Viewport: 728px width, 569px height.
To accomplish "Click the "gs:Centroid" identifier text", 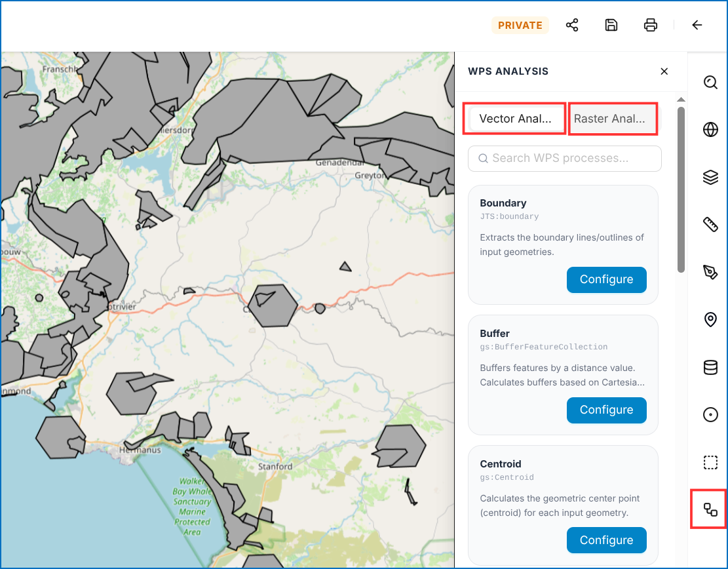I will pos(507,477).
